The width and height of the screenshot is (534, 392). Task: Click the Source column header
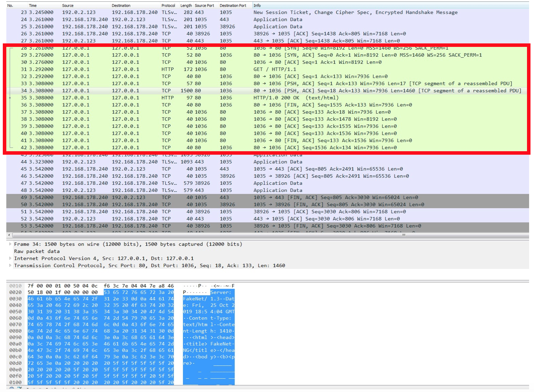tap(68, 6)
